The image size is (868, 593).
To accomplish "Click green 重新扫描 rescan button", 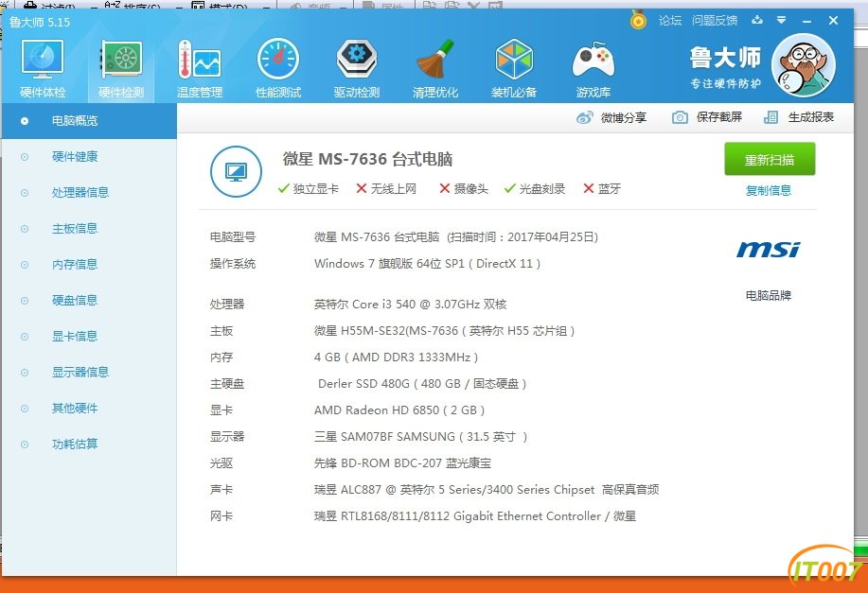I will (x=770, y=159).
